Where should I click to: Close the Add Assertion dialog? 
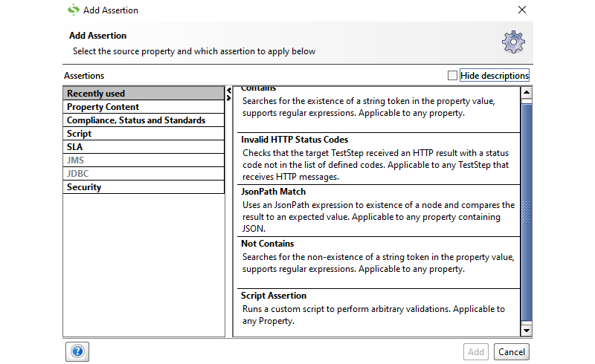coord(522,10)
